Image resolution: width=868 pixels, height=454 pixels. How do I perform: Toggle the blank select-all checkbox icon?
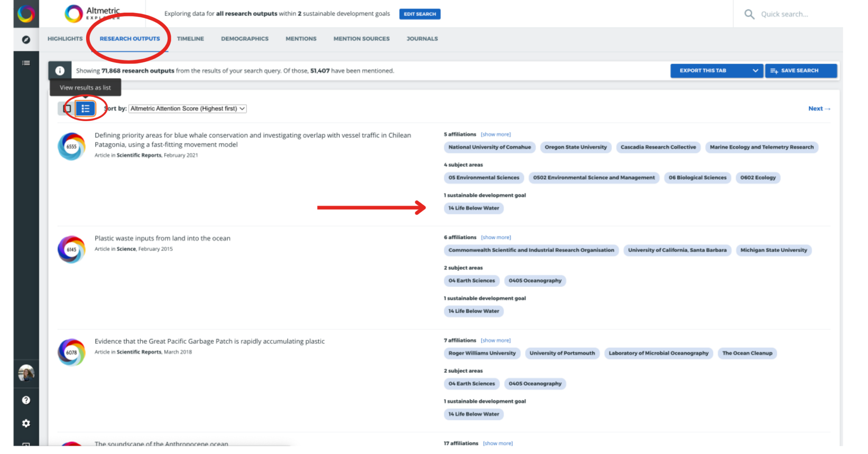click(x=67, y=108)
